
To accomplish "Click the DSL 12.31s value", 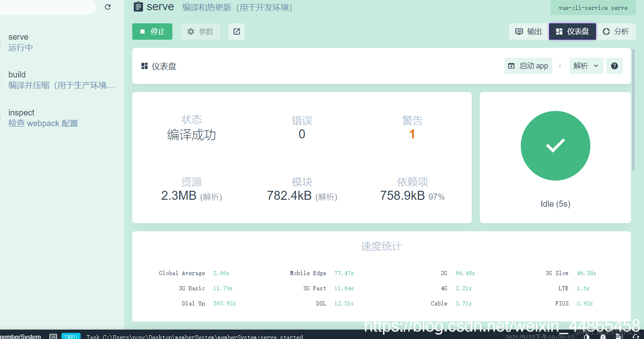I will click(x=344, y=303).
